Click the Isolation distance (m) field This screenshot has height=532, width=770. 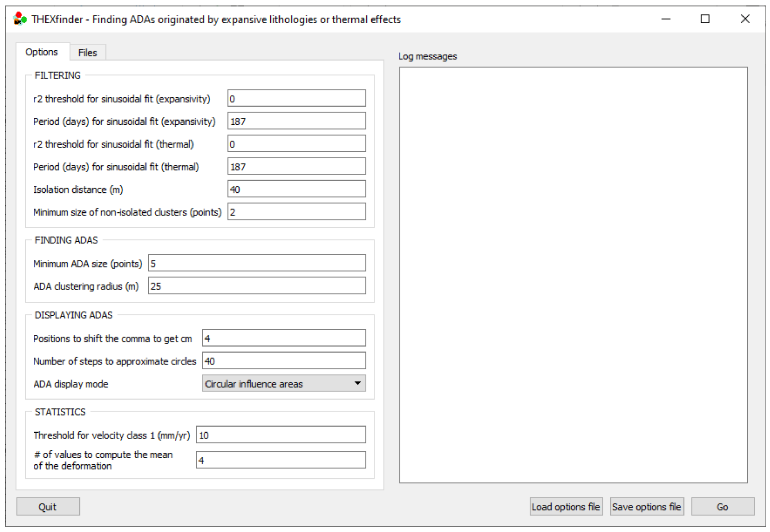[x=296, y=189]
